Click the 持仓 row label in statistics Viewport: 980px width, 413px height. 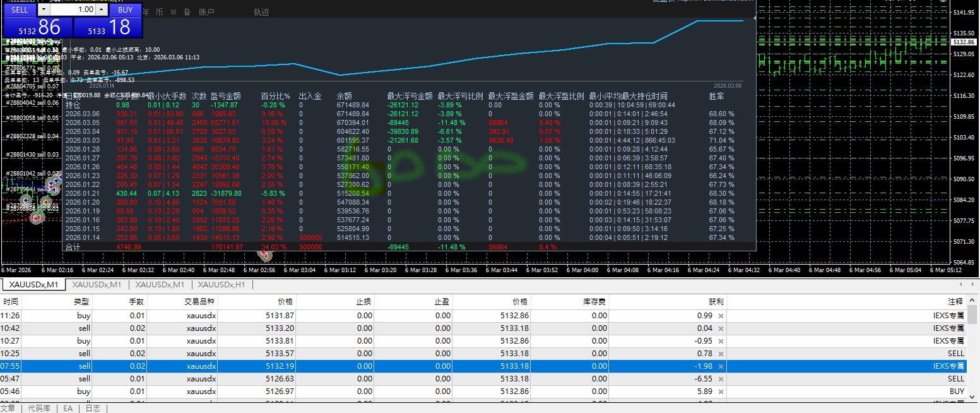pos(73,105)
